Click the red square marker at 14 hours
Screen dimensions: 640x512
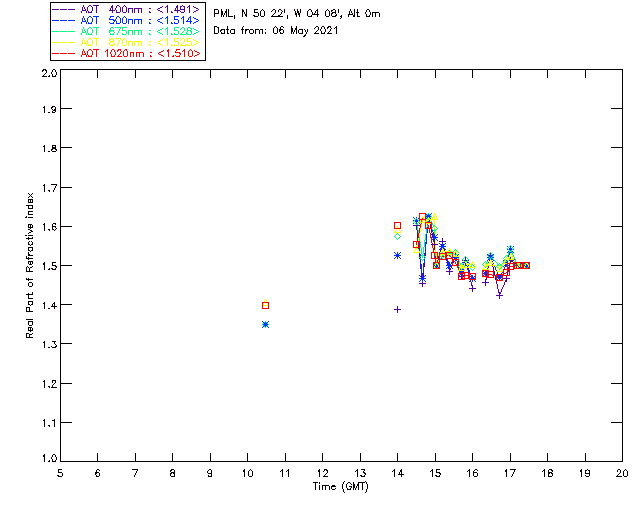[x=398, y=225]
